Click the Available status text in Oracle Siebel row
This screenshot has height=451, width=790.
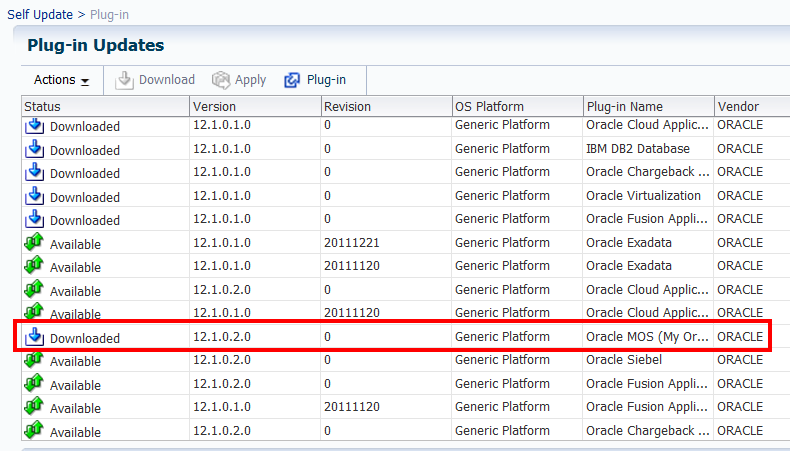click(75, 362)
